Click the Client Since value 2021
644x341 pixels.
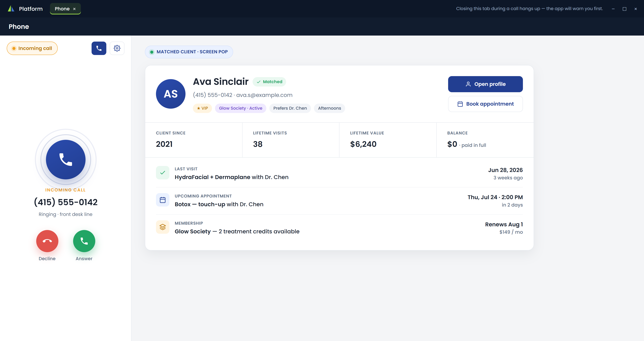coord(164,144)
